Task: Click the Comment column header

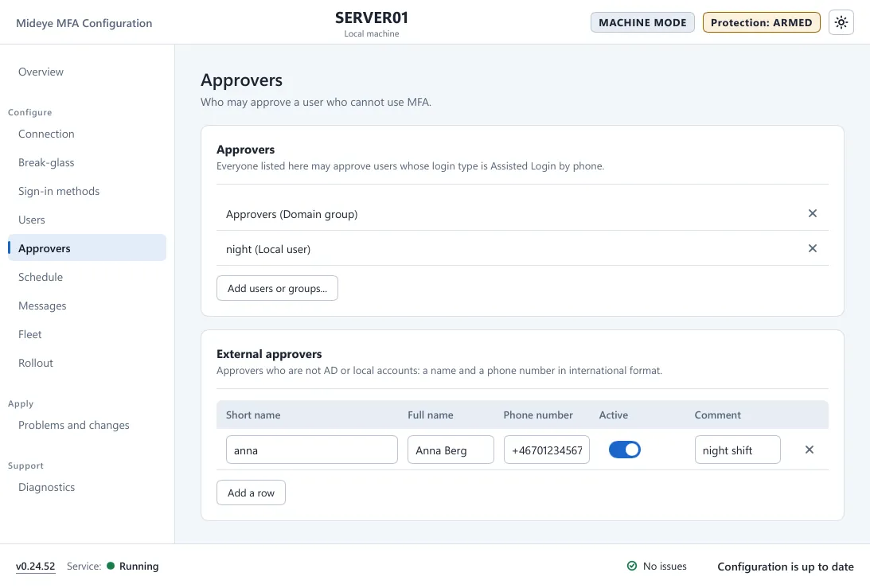Action: (717, 415)
